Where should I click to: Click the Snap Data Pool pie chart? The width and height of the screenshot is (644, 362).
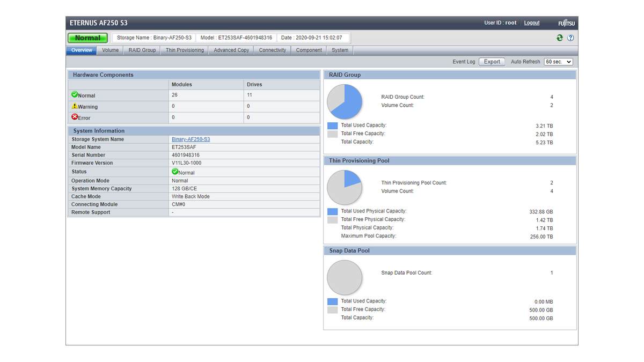pos(345,277)
